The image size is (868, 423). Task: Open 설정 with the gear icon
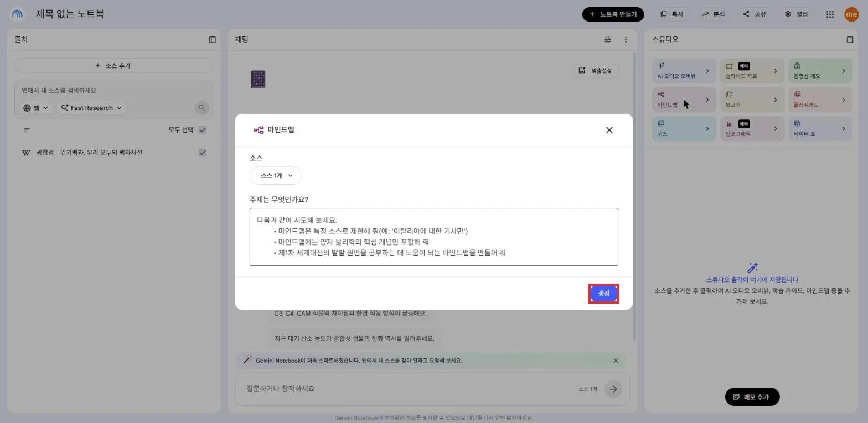pos(796,14)
